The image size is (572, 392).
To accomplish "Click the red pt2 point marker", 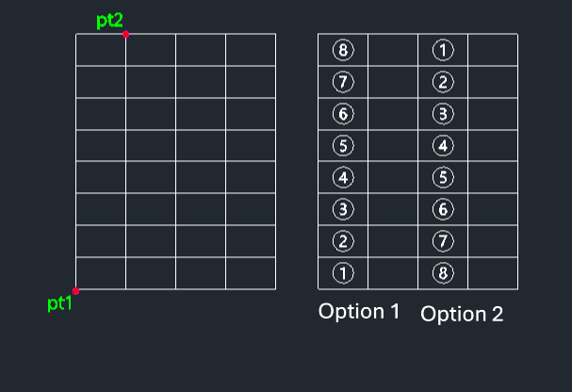I will [x=125, y=34].
